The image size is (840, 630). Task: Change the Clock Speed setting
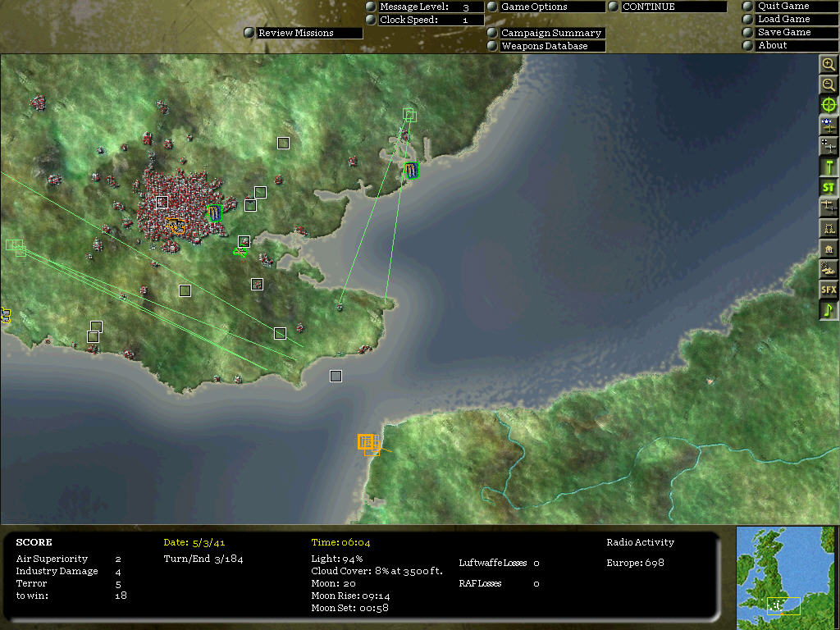[x=431, y=20]
